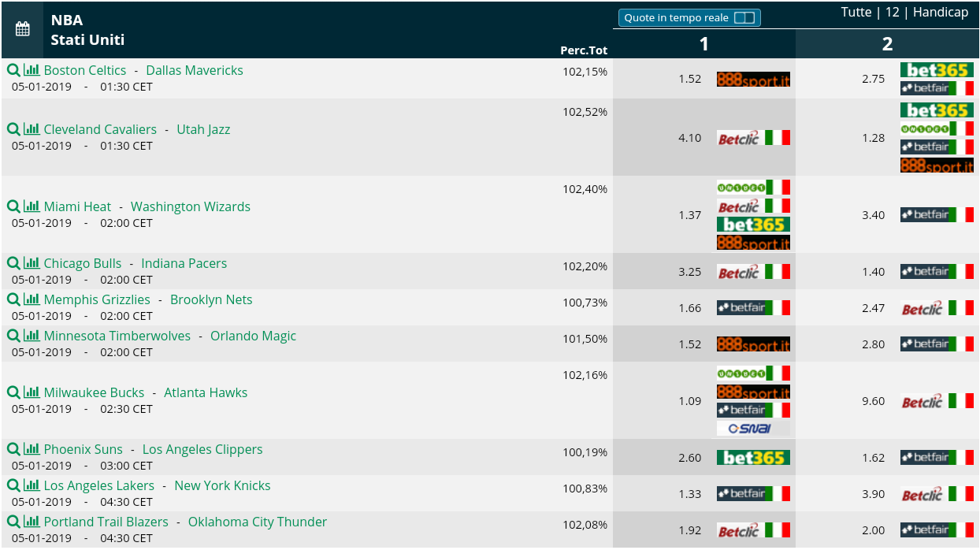980x550 pixels.
Task: Click the 100,19% payout for Phoenix Suns match
Action: click(x=585, y=452)
